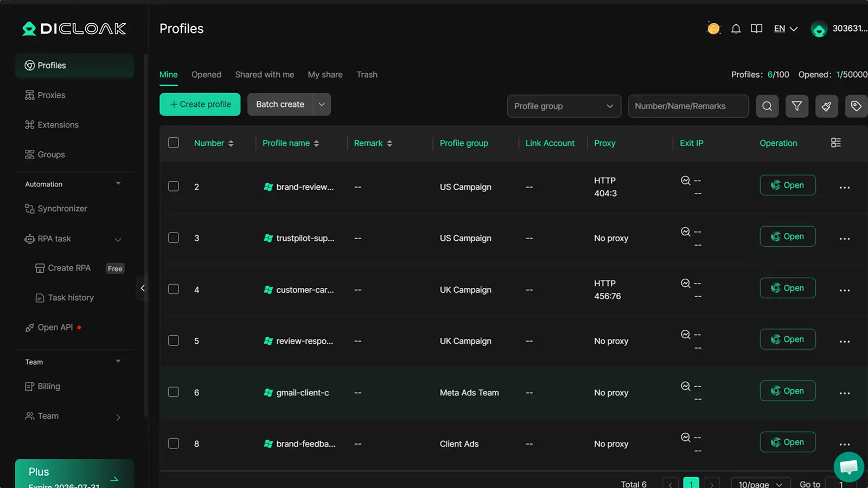This screenshot has width=868, height=488.
Task: Open the 10/page size dropdown
Action: pos(761,484)
